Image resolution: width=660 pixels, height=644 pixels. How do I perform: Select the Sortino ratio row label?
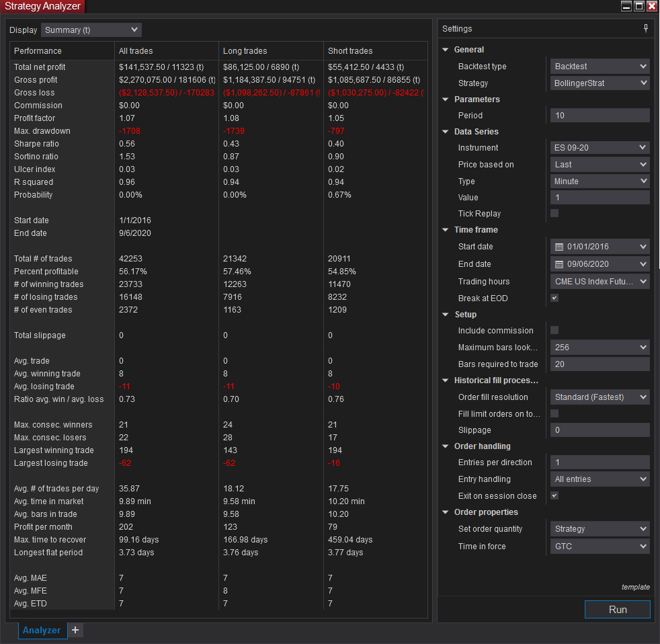tap(36, 157)
